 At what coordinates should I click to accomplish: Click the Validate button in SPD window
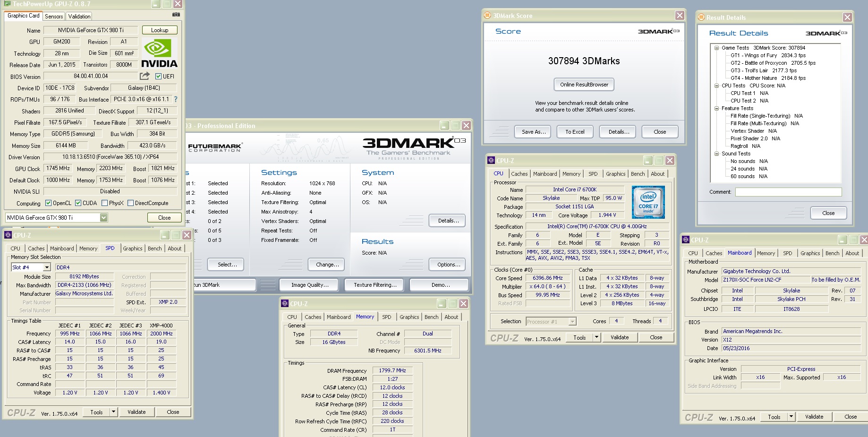[x=136, y=412]
